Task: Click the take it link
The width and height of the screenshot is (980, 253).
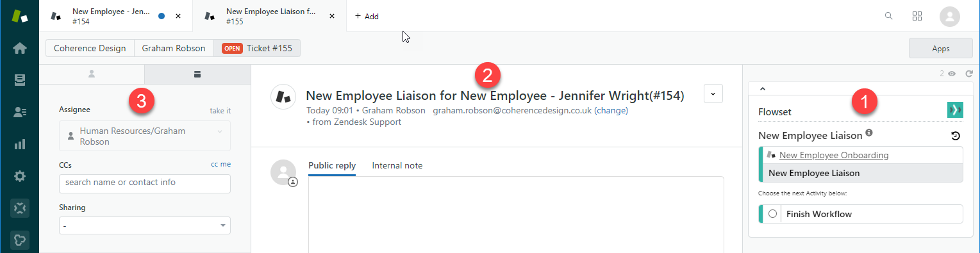Action: click(x=220, y=111)
